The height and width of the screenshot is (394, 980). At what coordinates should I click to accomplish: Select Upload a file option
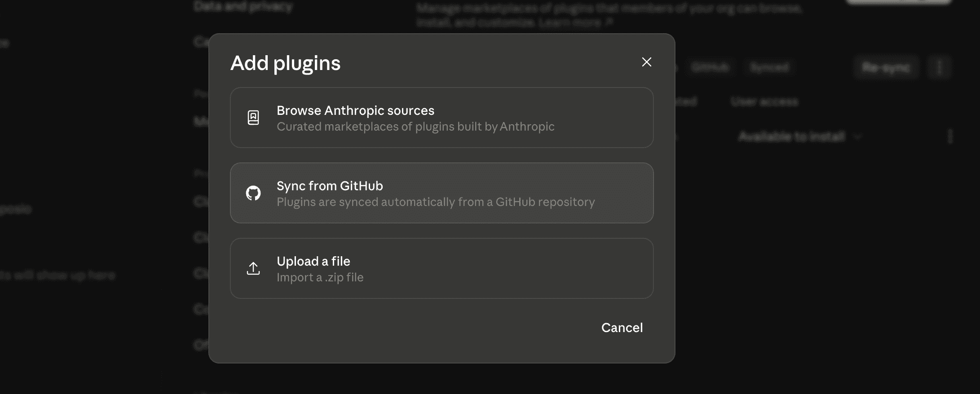441,268
